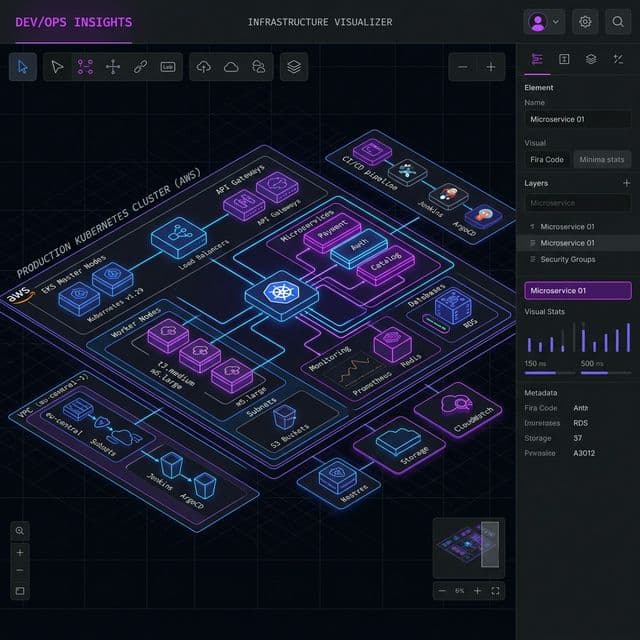The width and height of the screenshot is (640, 640).
Task: Select the Redis cube node
Action: coord(392,343)
